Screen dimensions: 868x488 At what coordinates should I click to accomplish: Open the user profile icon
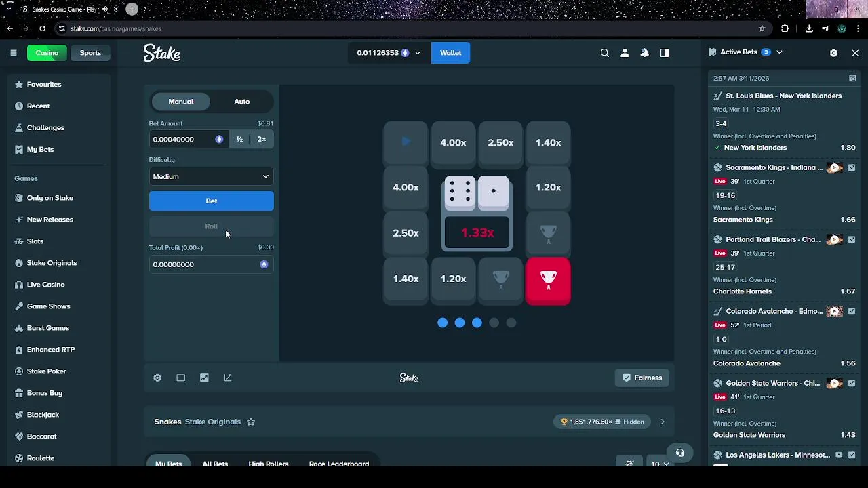point(625,53)
